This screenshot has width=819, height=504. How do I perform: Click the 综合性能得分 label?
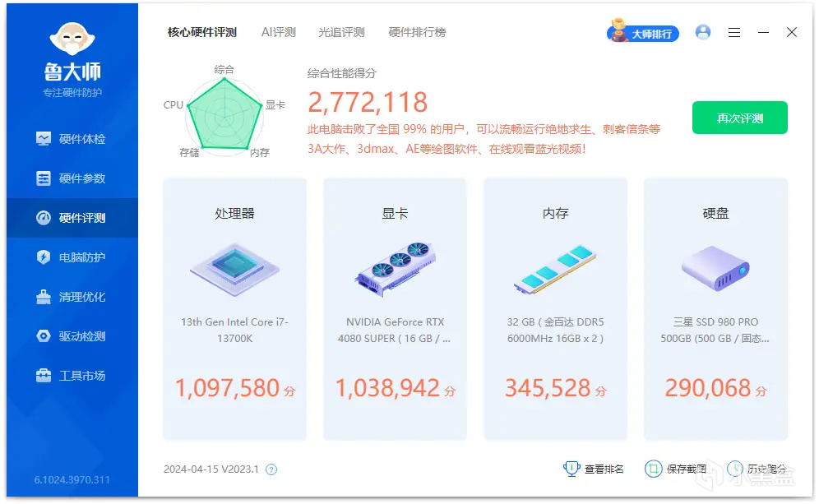coord(341,73)
